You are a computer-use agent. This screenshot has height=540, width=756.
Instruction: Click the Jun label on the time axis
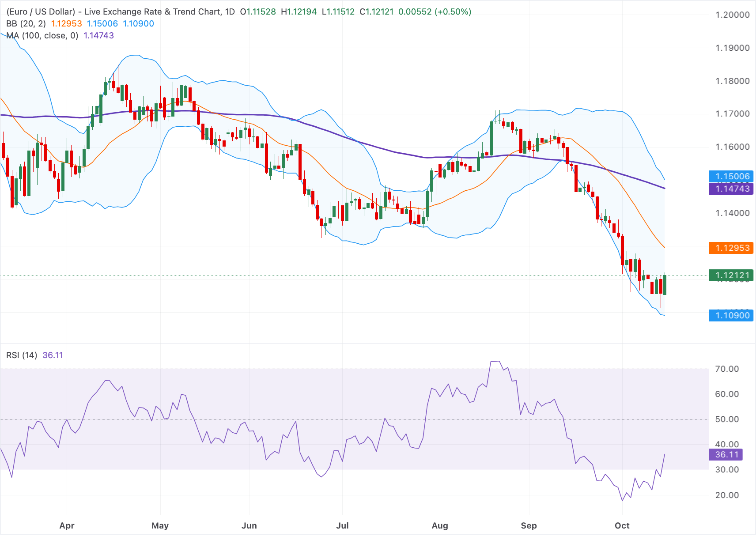(x=249, y=525)
